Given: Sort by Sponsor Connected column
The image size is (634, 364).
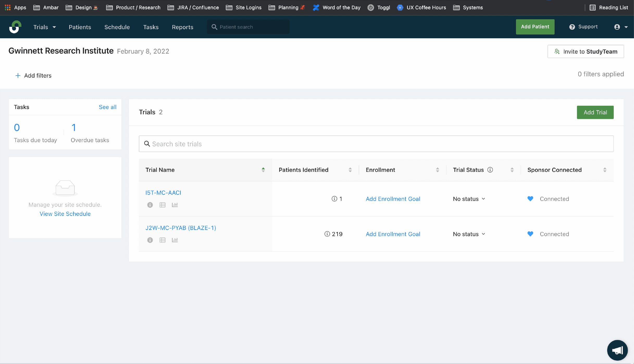Looking at the screenshot, I should click(x=605, y=170).
